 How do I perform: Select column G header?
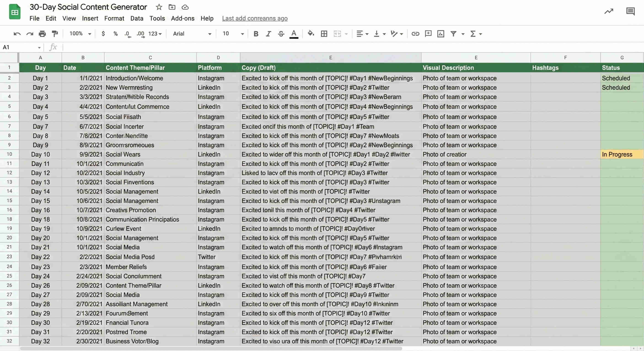(622, 58)
